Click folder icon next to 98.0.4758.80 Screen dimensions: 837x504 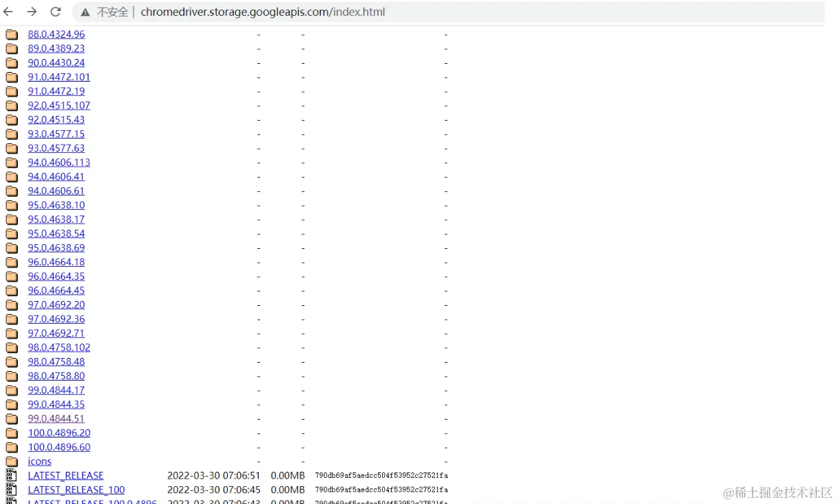tap(12, 376)
